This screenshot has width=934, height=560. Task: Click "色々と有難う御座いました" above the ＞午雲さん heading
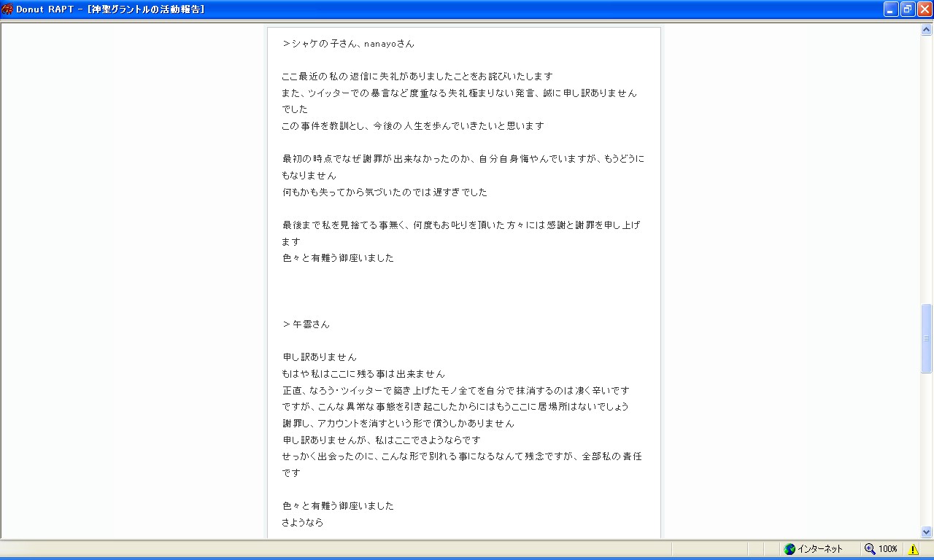coord(338,258)
